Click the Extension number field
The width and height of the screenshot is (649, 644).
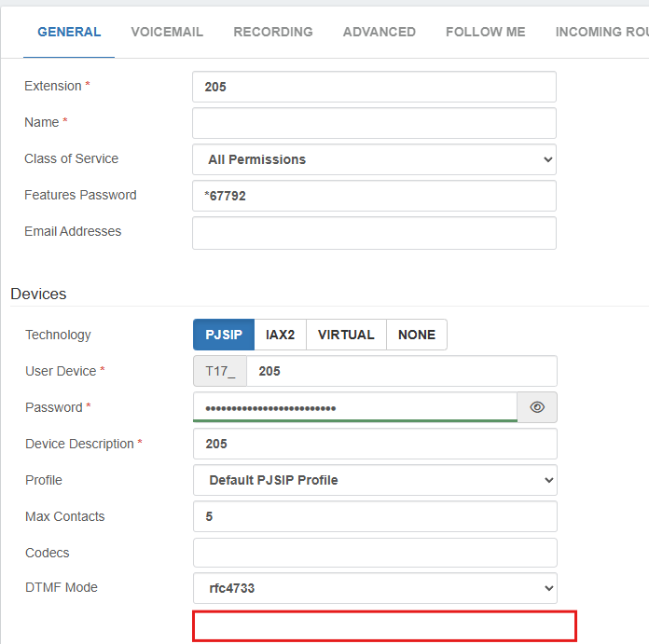pos(374,87)
